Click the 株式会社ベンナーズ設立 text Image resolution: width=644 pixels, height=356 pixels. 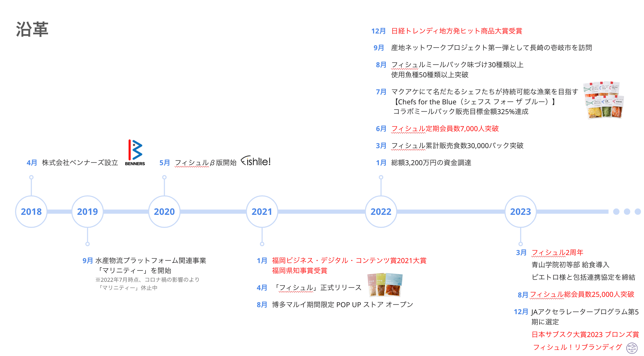[x=80, y=163]
